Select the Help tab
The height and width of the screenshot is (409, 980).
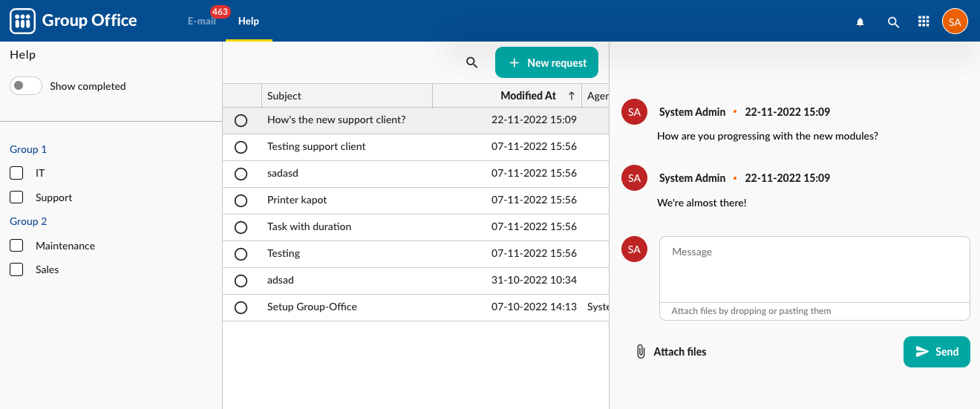249,22
